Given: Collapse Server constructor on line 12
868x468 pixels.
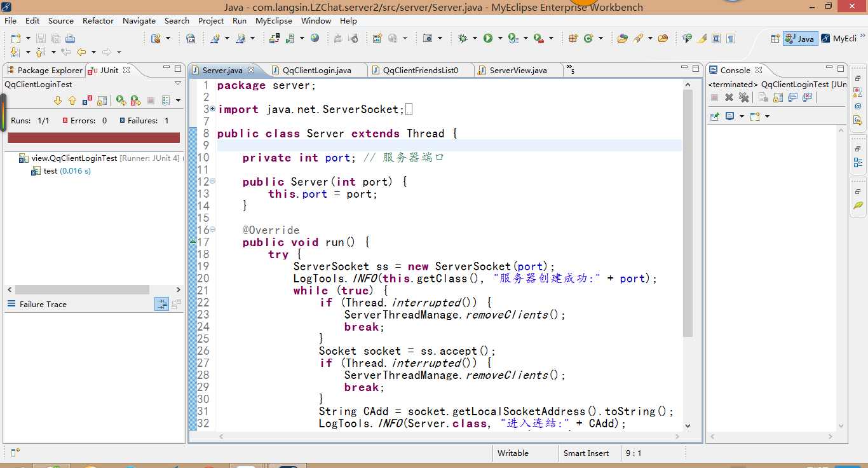Looking at the screenshot, I should (x=213, y=181).
